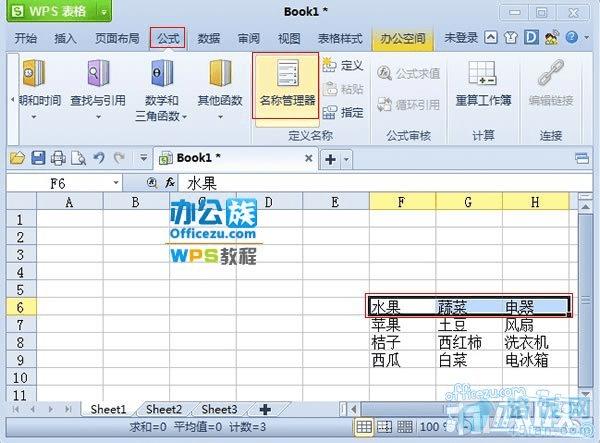Select the 公式 ribbon tab

(168, 38)
